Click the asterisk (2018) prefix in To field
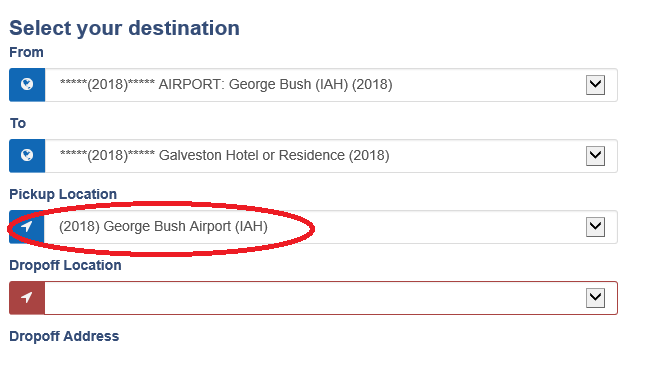650x381 pixels. (107, 155)
